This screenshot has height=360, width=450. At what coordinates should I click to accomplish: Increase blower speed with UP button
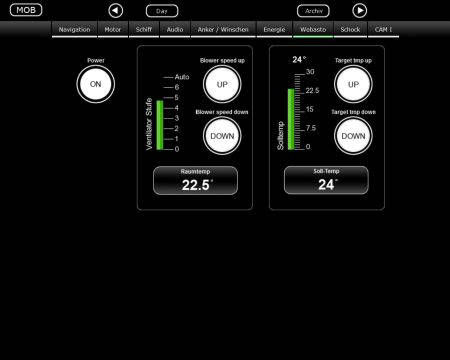[x=222, y=84]
